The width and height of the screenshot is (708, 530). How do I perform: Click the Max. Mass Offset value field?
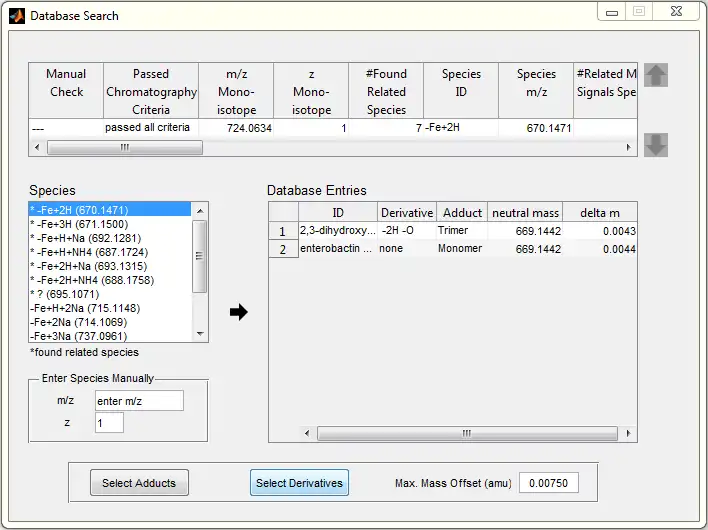pyautogui.click(x=549, y=483)
